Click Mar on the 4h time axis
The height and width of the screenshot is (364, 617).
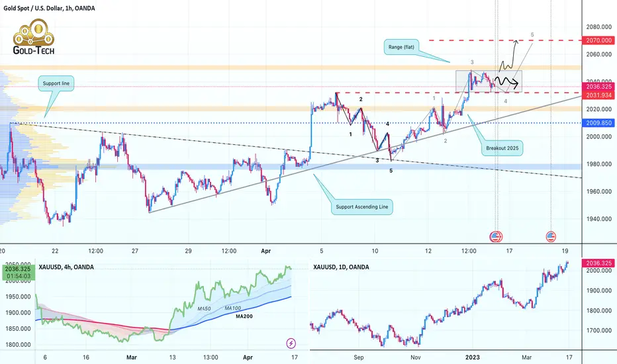[x=132, y=357]
